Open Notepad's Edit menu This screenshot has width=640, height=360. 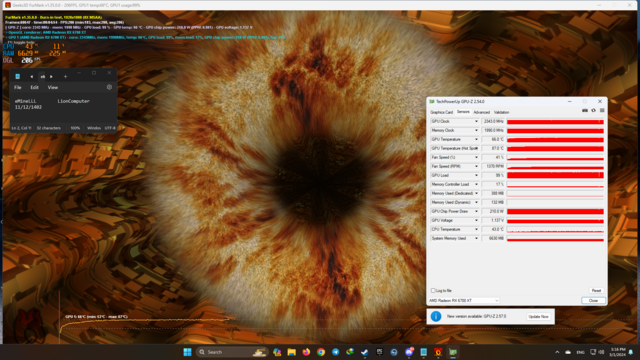point(34,87)
